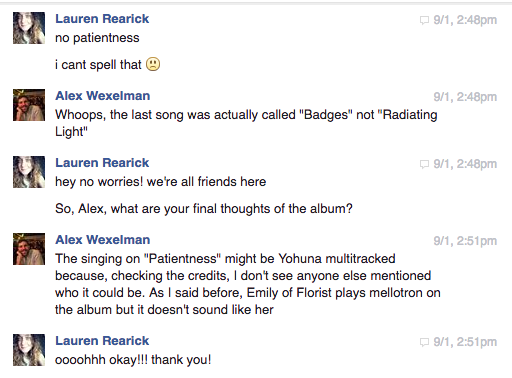Click the message icon beside Lauren's 2:51pm timestamp

[424, 342]
